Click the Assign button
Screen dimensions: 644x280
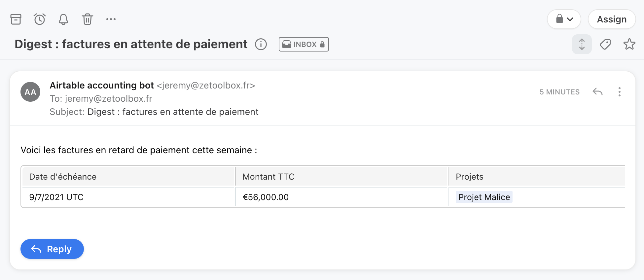(x=612, y=19)
